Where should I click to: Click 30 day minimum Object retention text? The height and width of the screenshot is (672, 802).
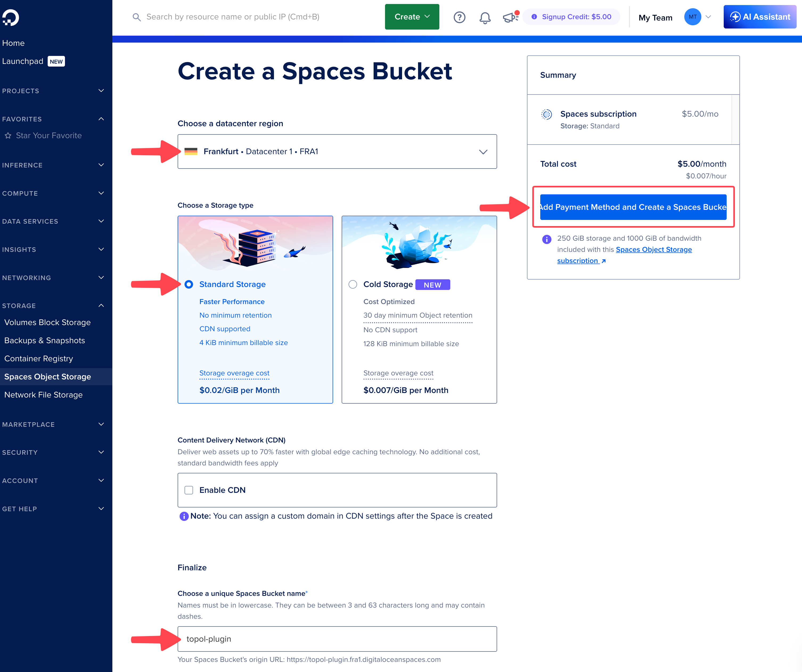418,315
